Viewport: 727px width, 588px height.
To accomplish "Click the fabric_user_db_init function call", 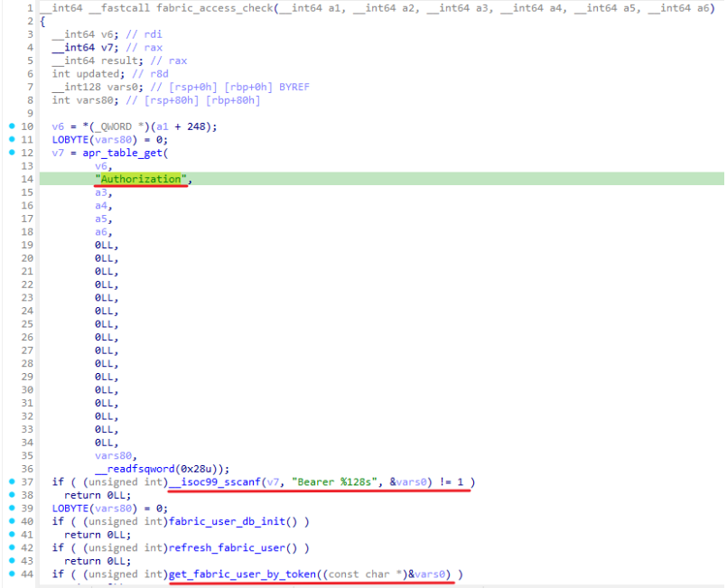I will coord(227,522).
